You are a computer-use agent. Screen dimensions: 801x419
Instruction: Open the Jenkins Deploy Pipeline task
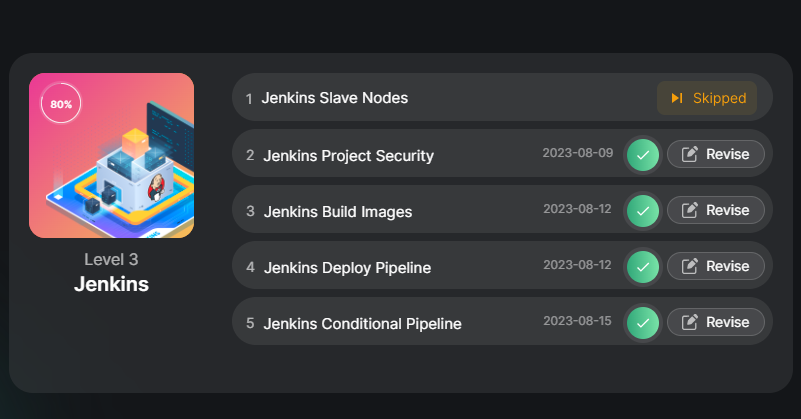click(347, 267)
